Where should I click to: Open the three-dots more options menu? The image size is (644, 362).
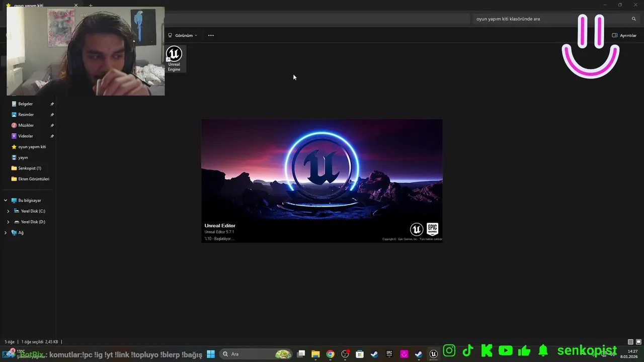tap(211, 35)
